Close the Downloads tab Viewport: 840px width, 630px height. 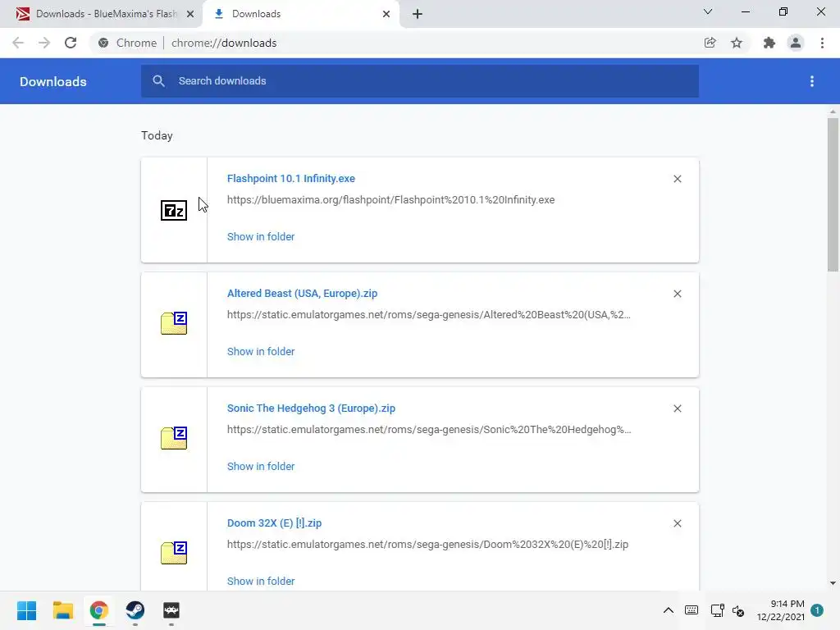(386, 15)
